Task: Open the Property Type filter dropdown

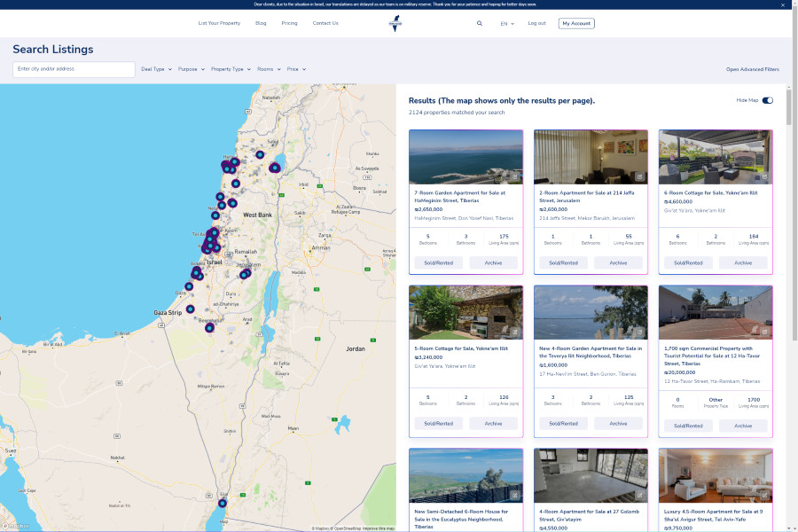Action: 231,69
